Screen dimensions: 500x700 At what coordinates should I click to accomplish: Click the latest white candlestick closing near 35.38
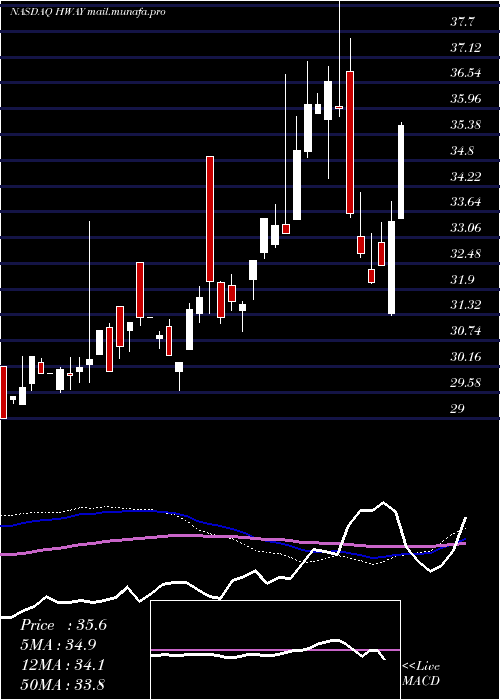[401, 172]
